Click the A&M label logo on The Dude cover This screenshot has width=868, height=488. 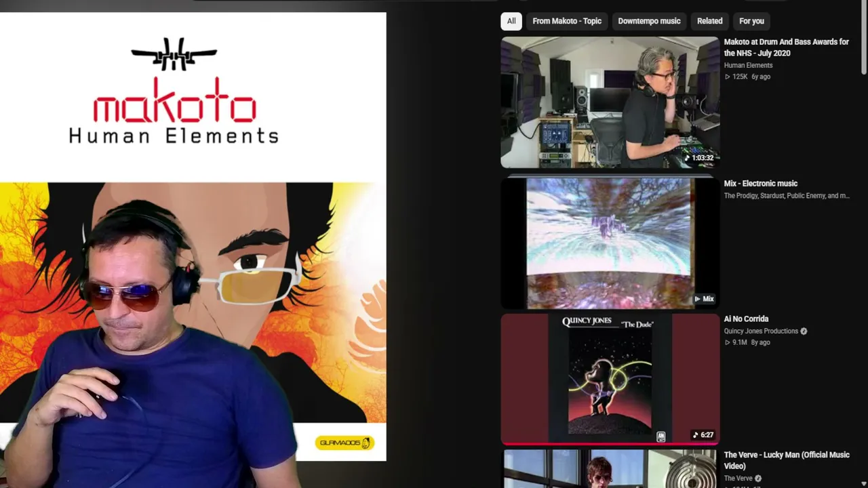point(661,437)
